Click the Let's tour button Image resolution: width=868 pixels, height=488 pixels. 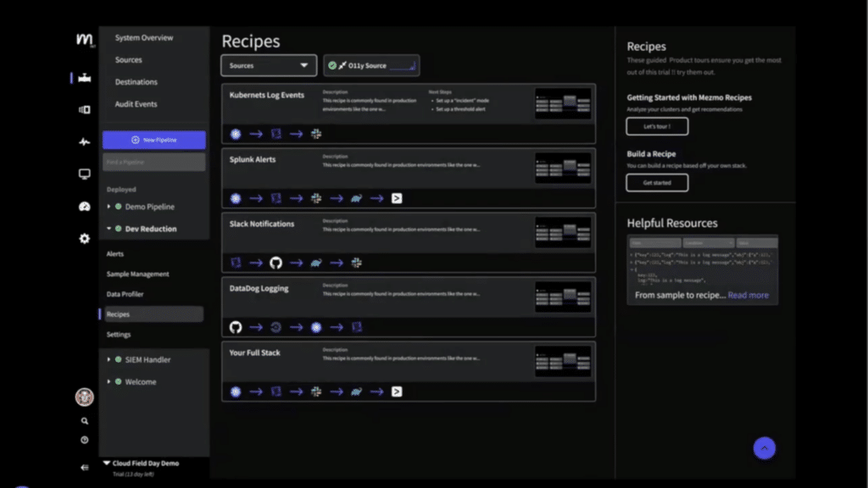click(x=657, y=126)
